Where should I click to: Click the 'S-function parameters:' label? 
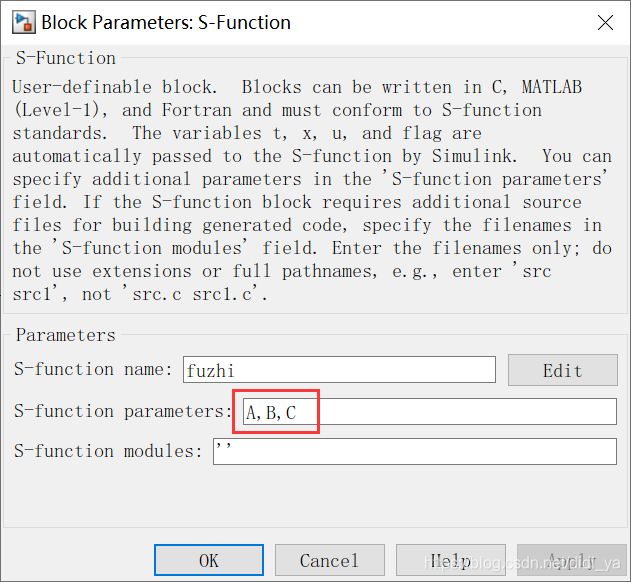point(123,411)
